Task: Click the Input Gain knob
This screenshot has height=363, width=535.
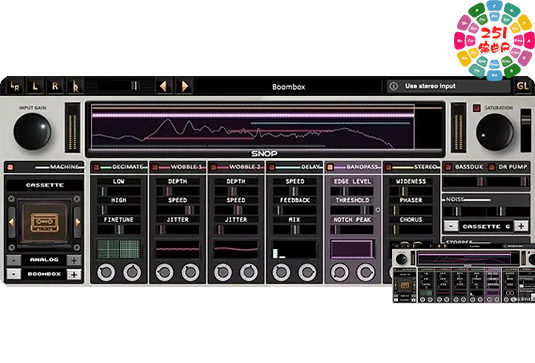Action: click(32, 131)
